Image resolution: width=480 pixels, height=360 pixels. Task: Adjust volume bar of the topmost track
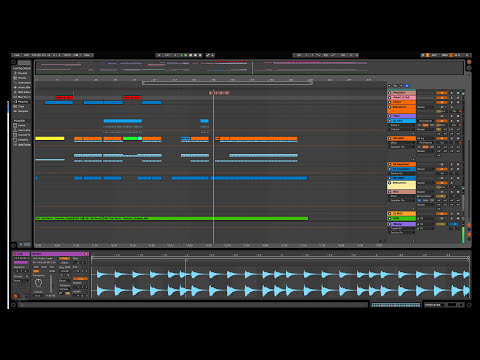441,93
